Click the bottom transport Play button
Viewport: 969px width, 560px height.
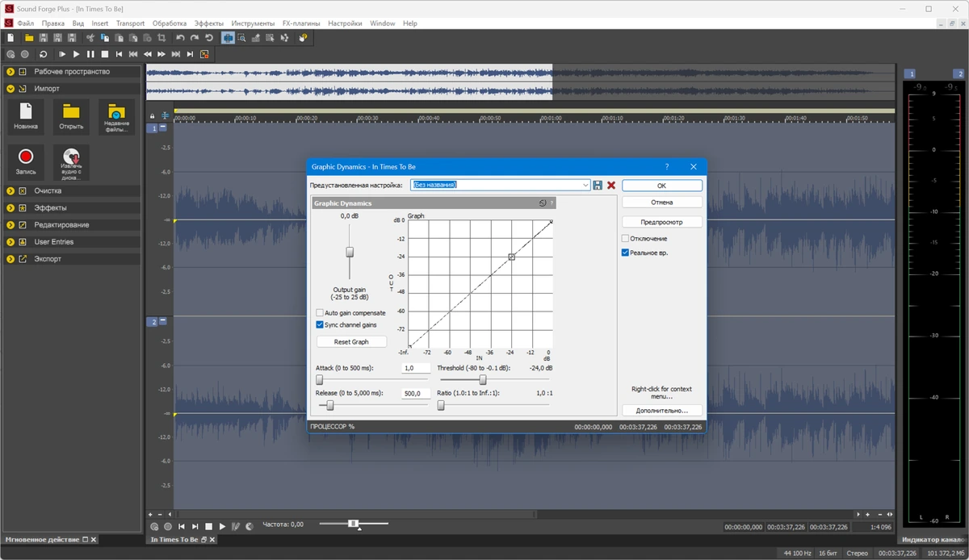click(x=222, y=526)
